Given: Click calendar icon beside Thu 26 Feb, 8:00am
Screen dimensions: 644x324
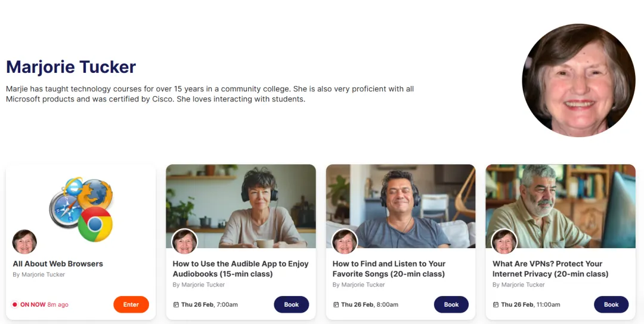Looking at the screenshot, I should 336,304.
